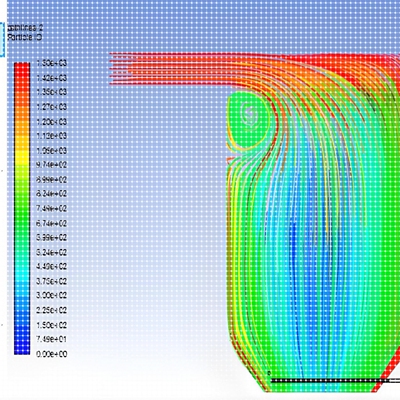Screen dimensions: 400x400
Task: Select the 7.49e+02 legend value
Action: [x=52, y=209]
